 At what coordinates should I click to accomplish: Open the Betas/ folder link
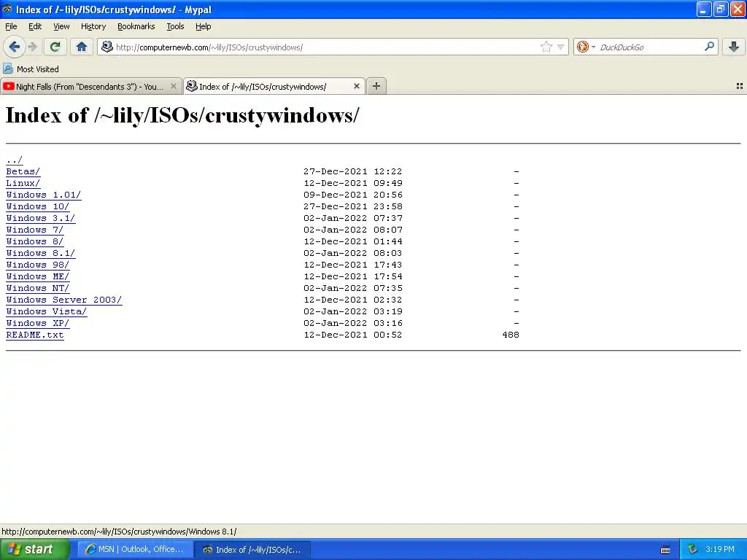tap(23, 171)
